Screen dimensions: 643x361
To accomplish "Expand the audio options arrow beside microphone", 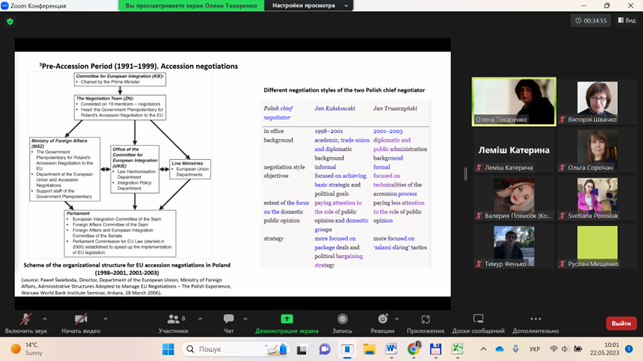I will (x=45, y=319).
